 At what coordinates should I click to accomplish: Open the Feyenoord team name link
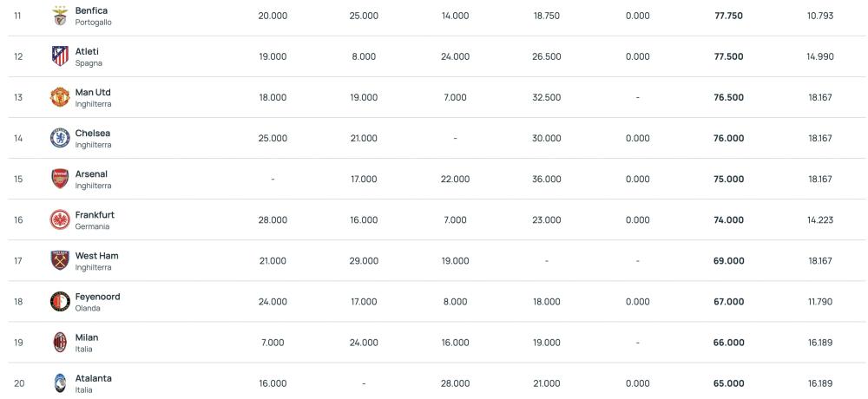(97, 297)
